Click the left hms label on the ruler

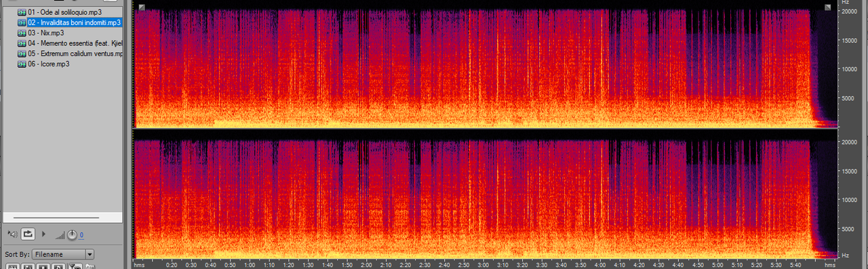tap(139, 265)
